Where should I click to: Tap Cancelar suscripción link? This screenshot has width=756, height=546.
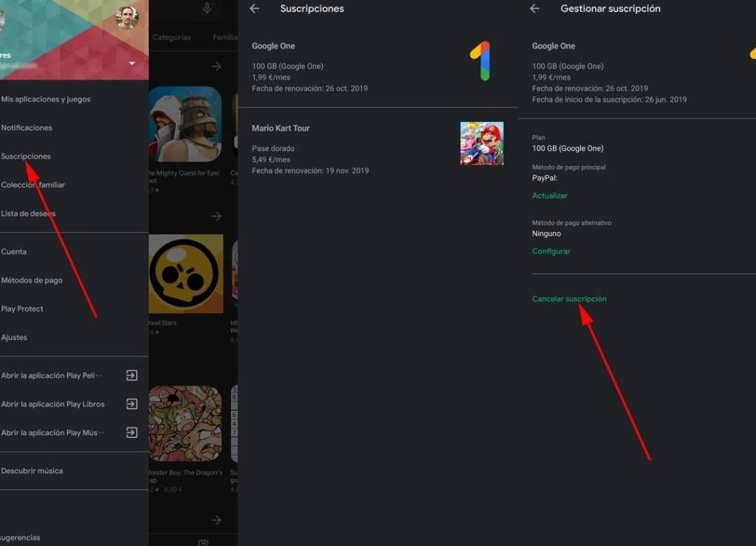point(569,299)
